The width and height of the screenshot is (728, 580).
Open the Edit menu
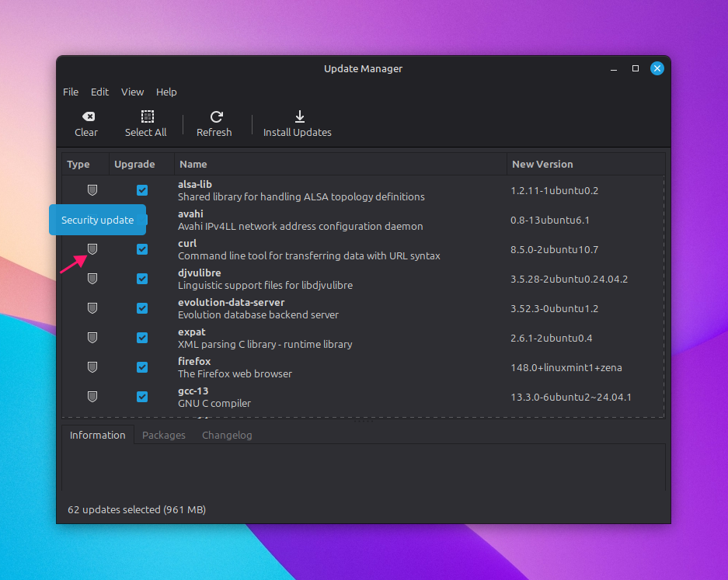(x=99, y=92)
